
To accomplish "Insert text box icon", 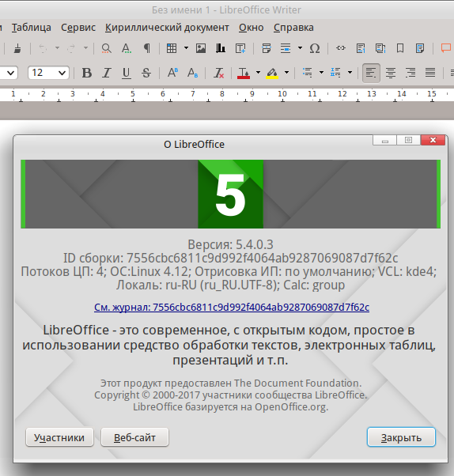I will [240, 48].
